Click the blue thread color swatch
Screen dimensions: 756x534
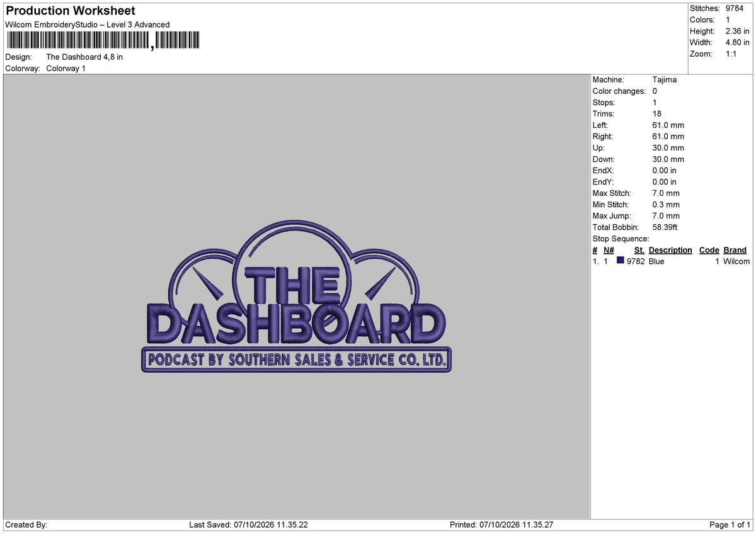(x=621, y=261)
